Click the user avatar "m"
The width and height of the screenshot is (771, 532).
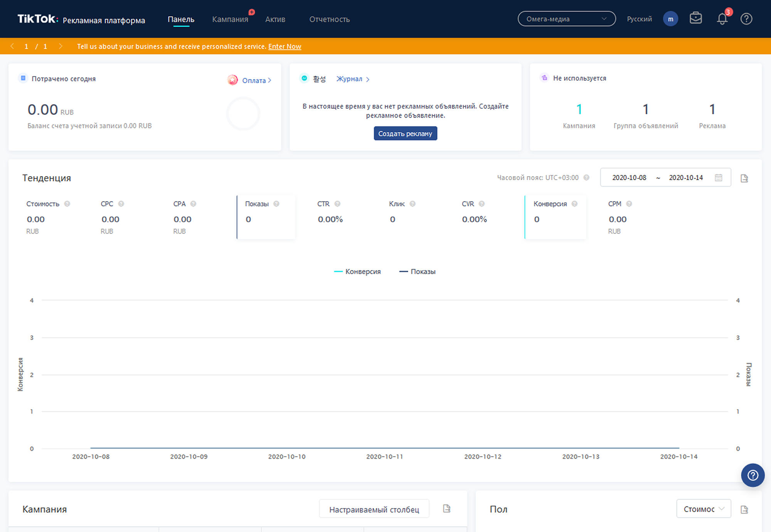670,19
